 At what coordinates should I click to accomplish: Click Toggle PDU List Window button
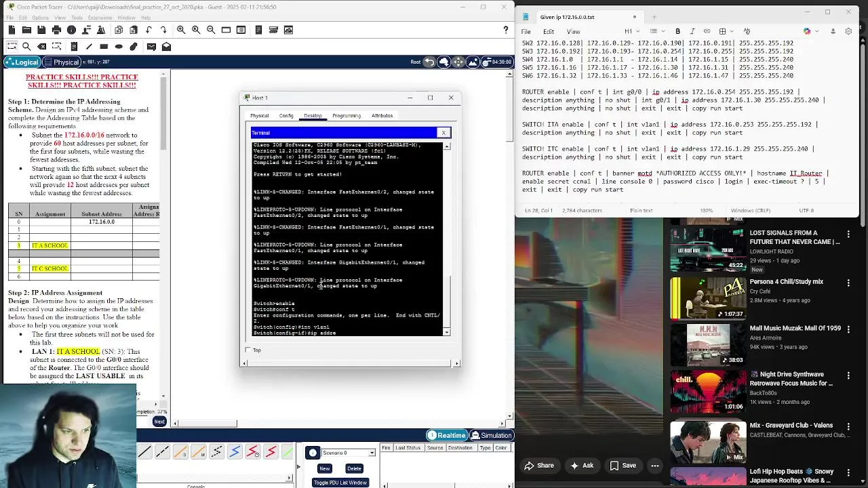point(340,483)
